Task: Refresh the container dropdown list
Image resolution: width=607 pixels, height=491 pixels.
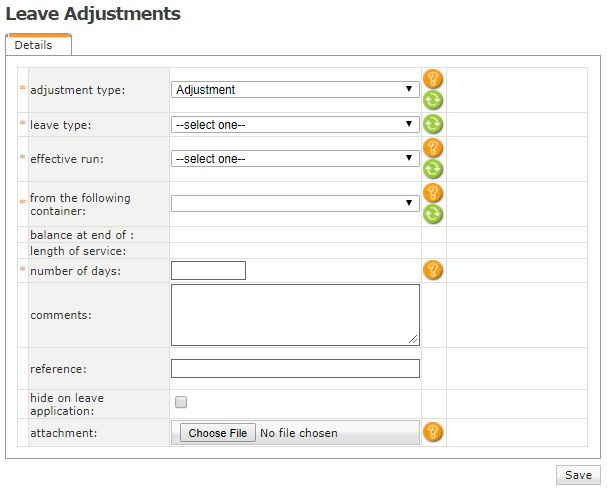Action: click(x=432, y=214)
